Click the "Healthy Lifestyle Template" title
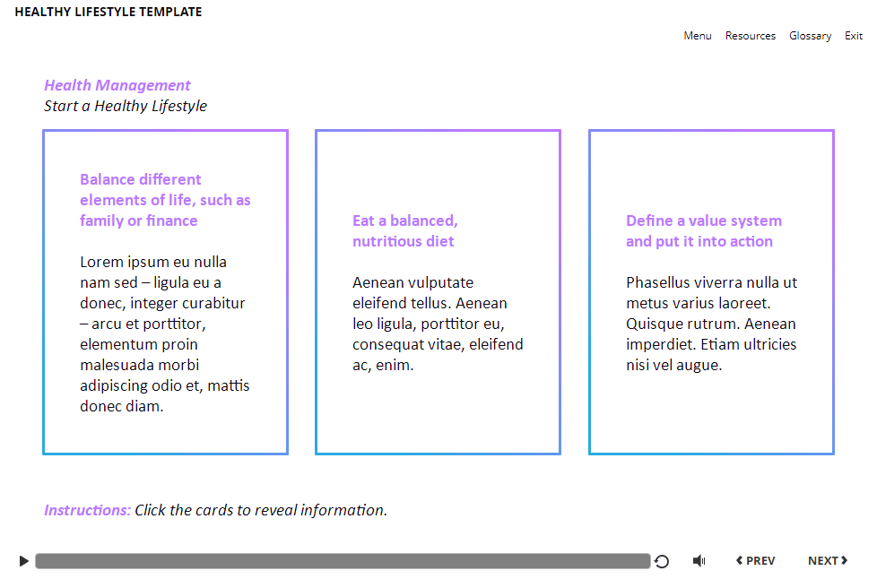 coord(109,13)
